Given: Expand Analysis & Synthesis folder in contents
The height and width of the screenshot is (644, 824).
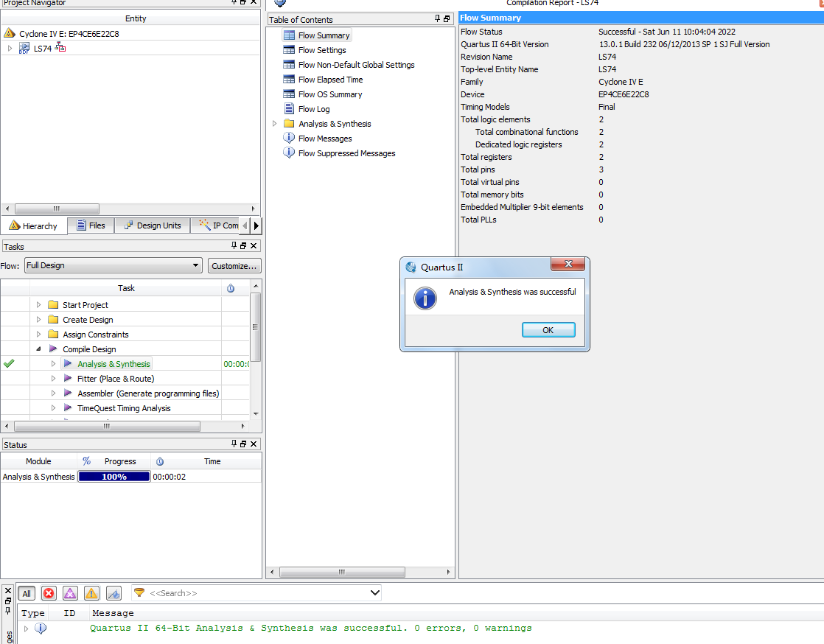Looking at the screenshot, I should pyautogui.click(x=274, y=124).
